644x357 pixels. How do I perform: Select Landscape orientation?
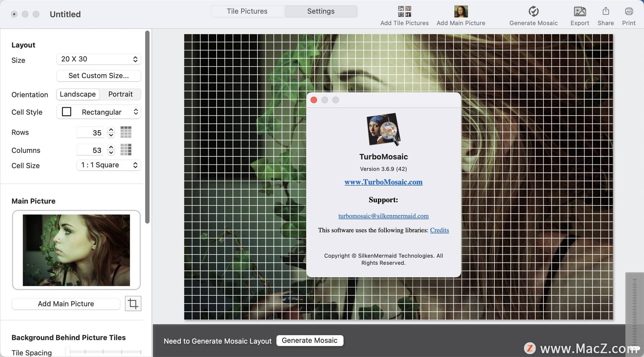78,94
